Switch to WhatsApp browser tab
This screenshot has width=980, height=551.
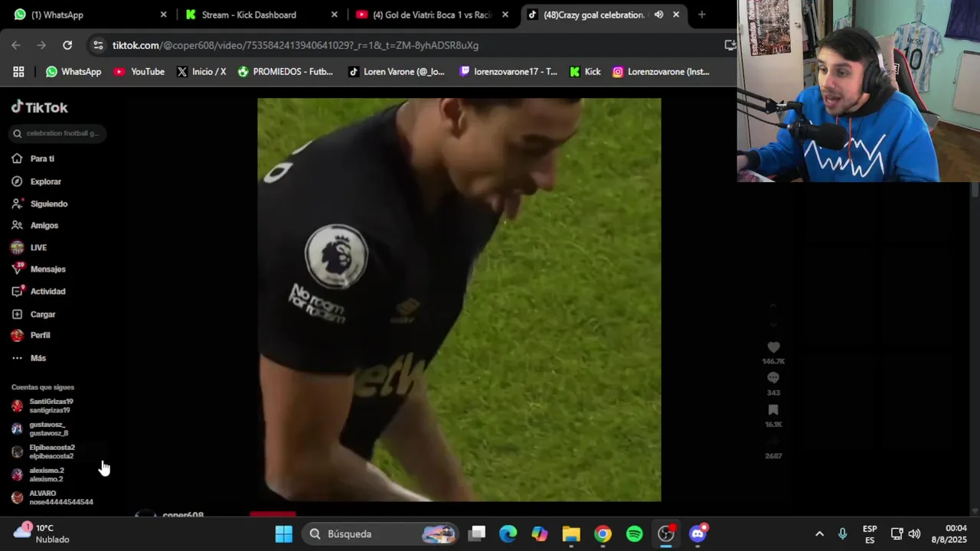tap(89, 15)
